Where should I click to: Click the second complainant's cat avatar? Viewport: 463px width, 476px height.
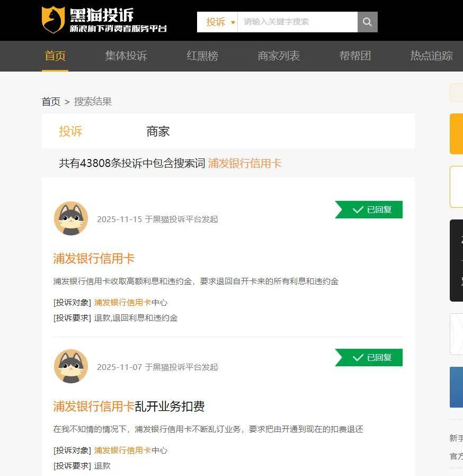72,366
